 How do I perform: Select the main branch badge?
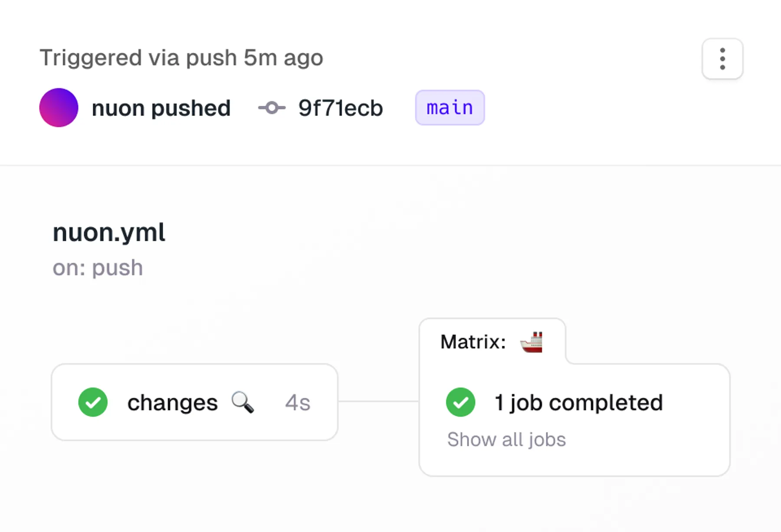pyautogui.click(x=450, y=108)
